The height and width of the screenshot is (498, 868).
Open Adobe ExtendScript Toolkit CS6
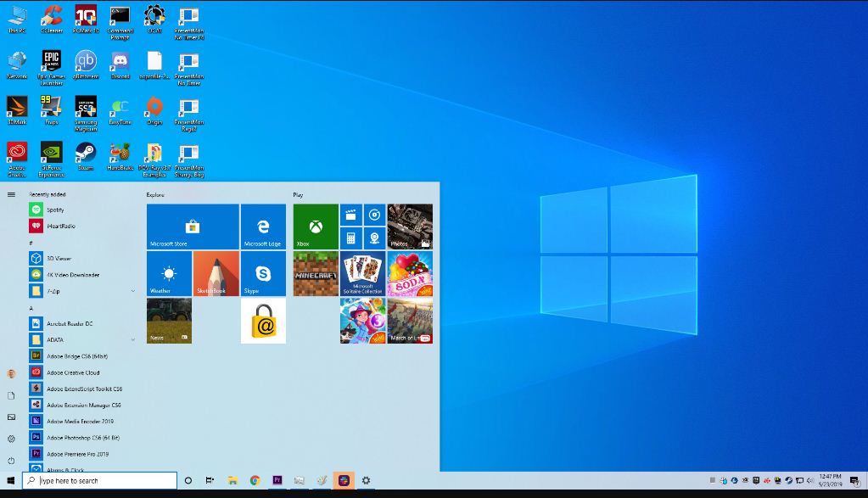(82, 389)
